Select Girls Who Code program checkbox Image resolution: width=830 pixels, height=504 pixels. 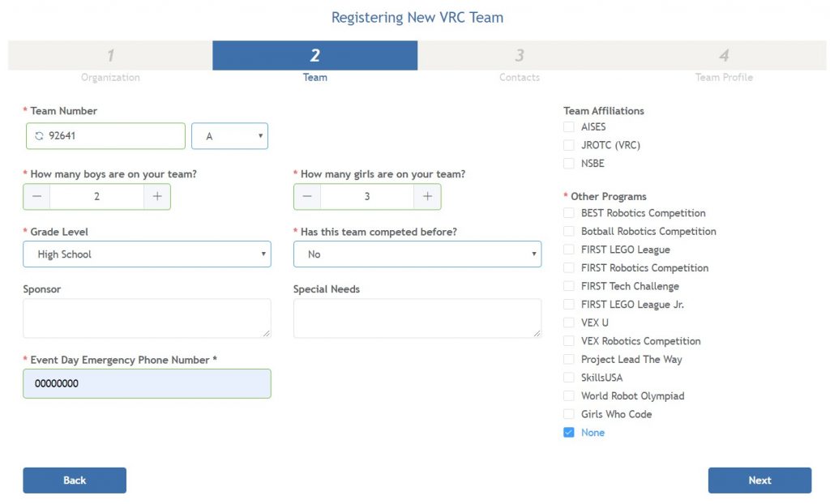[569, 414]
